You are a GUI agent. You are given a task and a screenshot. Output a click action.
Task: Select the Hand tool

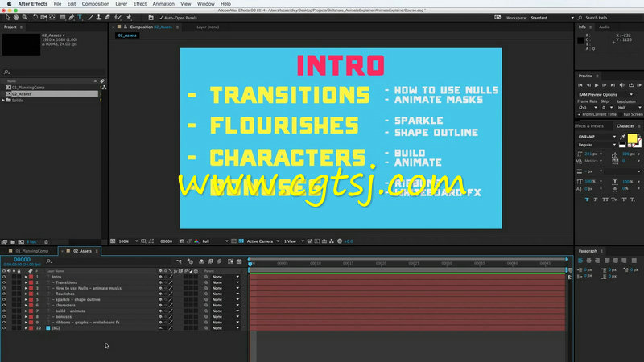pos(16,18)
